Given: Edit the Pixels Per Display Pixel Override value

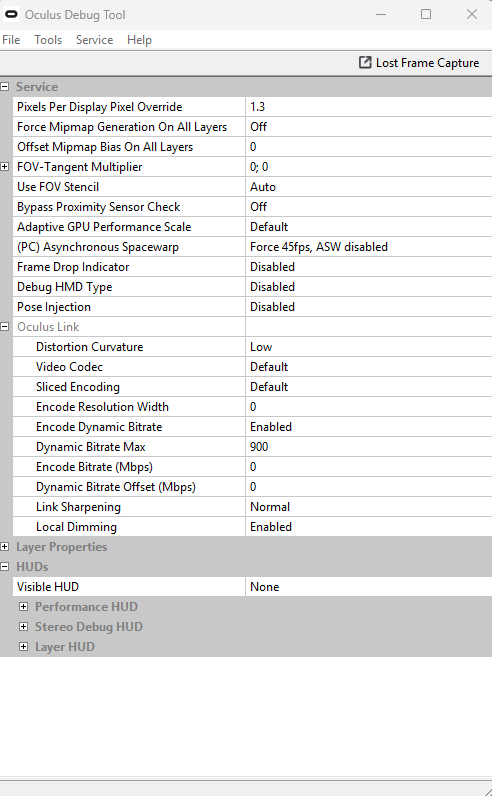Looking at the screenshot, I should click(369, 107).
